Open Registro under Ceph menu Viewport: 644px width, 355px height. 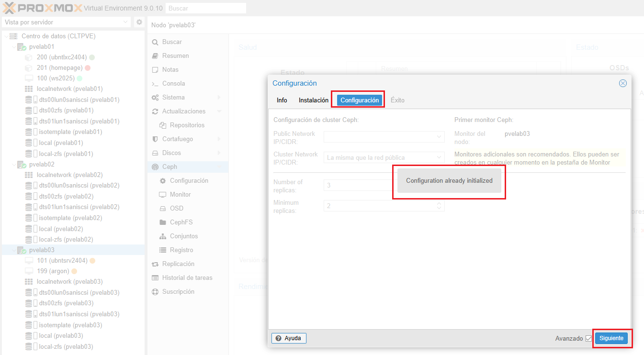click(181, 250)
